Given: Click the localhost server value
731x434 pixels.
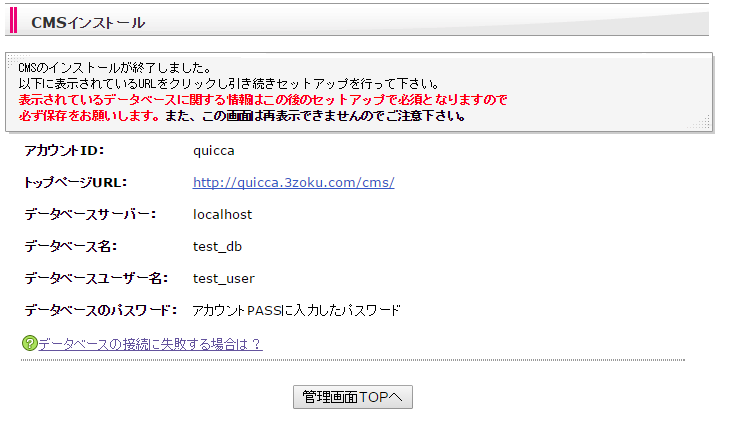Looking at the screenshot, I should [222, 214].
